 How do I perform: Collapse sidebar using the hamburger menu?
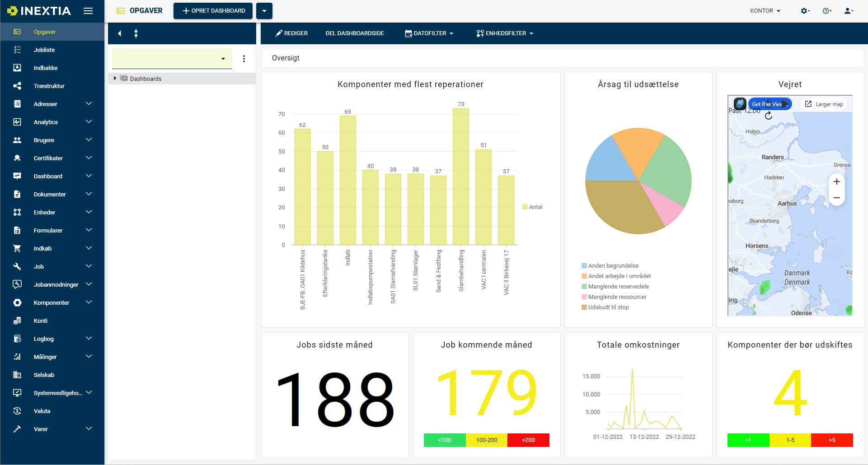point(88,12)
